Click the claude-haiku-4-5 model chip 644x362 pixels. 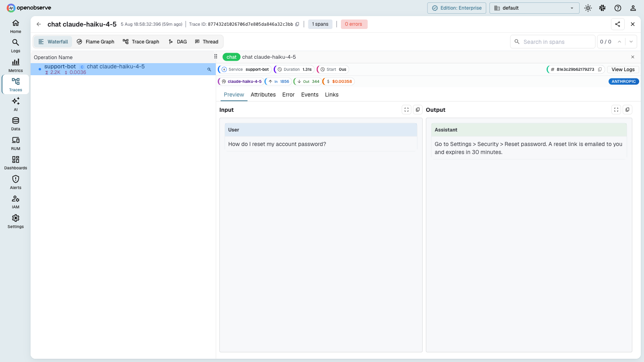coord(242,82)
